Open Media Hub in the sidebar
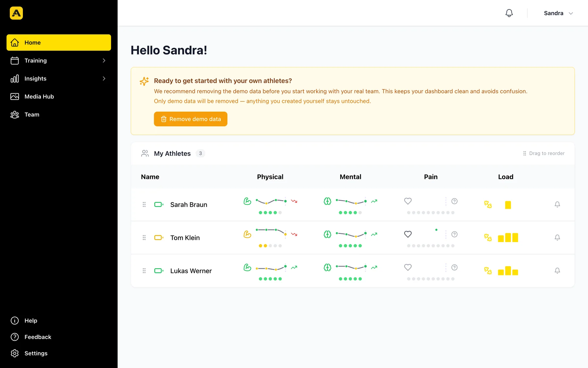Viewport: 588px width, 368px height. [x=59, y=96]
